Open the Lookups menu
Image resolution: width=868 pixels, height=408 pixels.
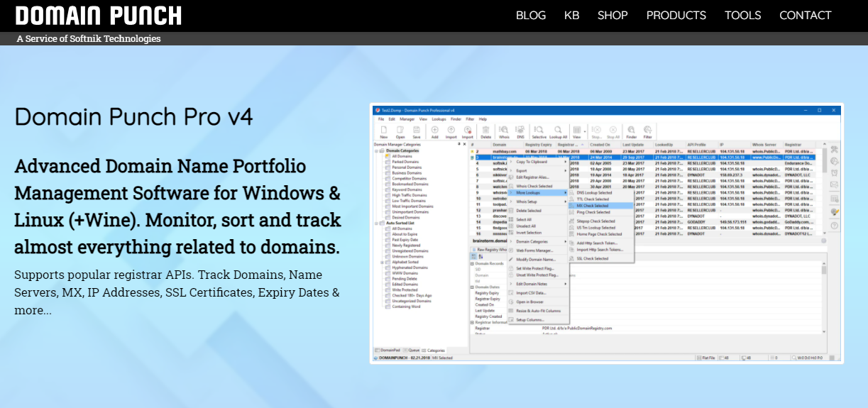tap(439, 119)
